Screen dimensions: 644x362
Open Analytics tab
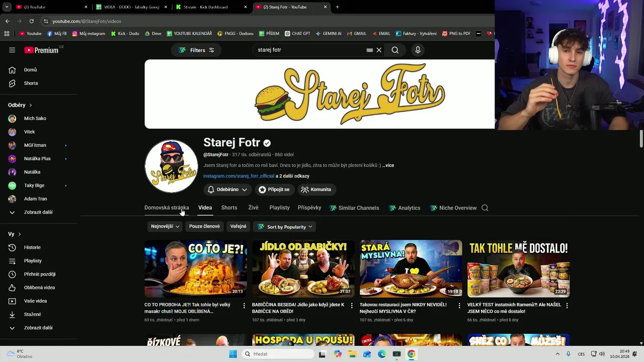(405, 208)
